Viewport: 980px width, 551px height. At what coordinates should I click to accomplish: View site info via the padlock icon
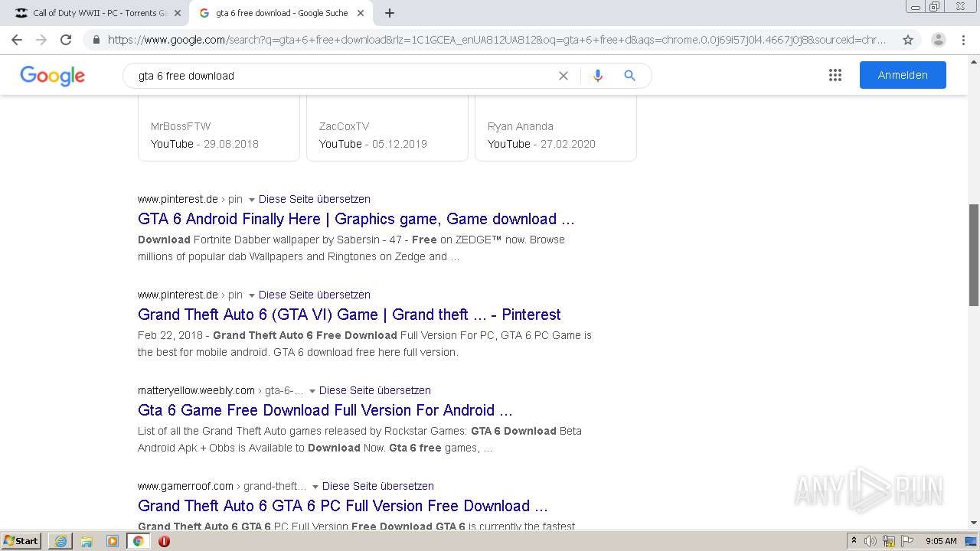point(96,40)
